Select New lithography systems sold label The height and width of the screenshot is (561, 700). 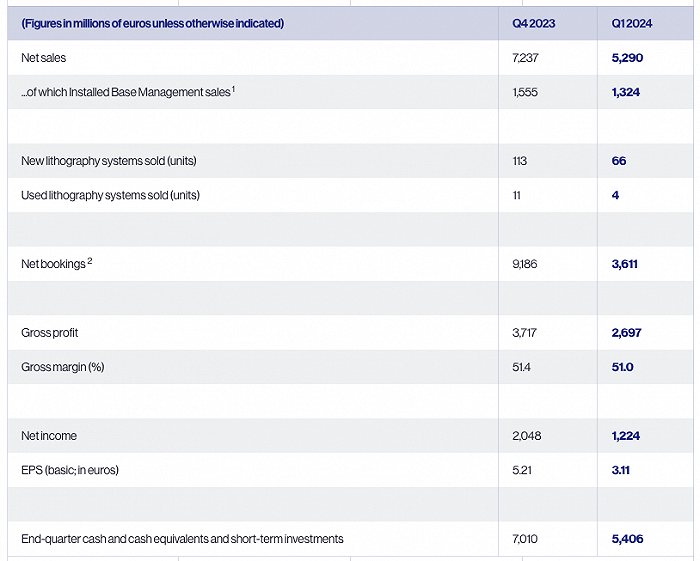(108, 161)
